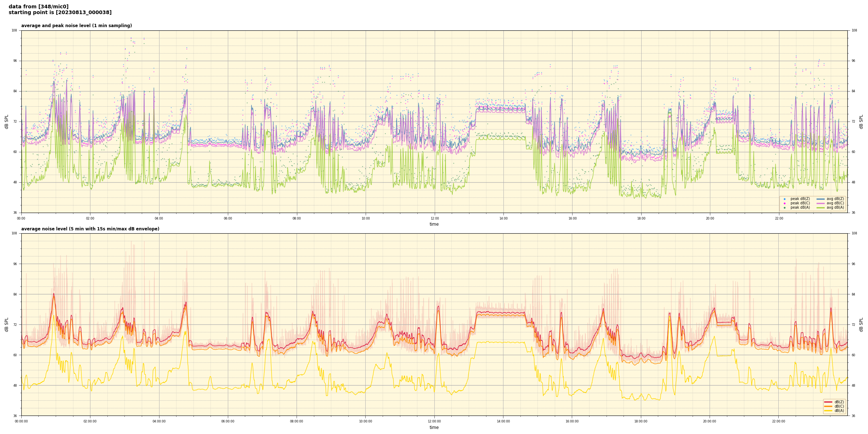Select the avg dB(C) legend line swatch
Viewport: 868px width, 434px height.
pyautogui.click(x=821, y=203)
